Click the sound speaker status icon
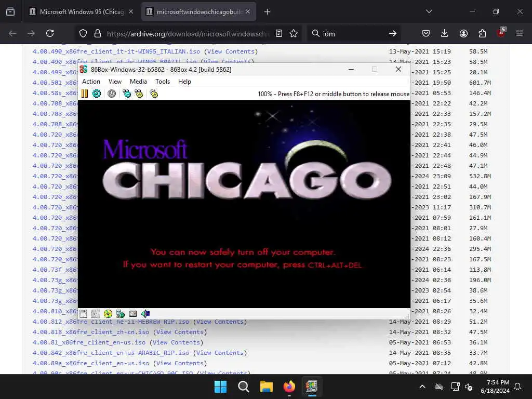Viewport: 532px width, 399px height. [145, 314]
